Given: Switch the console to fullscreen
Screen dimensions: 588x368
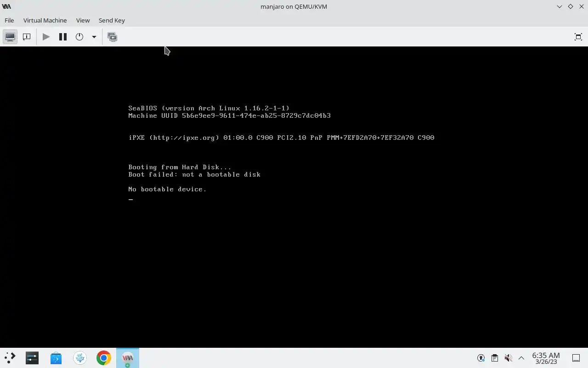Looking at the screenshot, I should click(578, 37).
